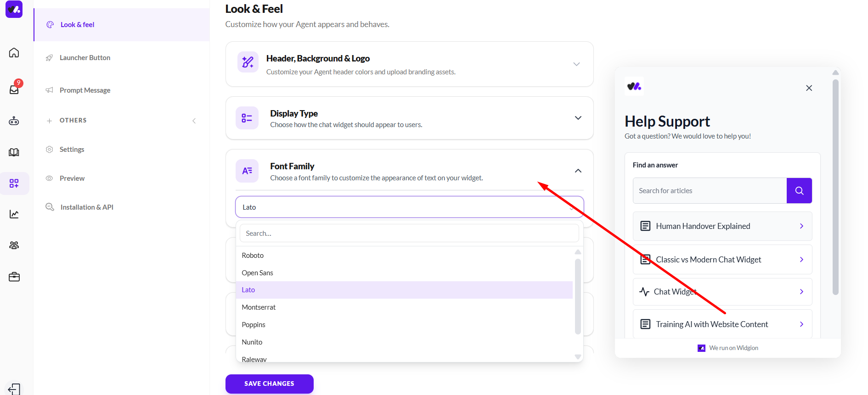Collapse the Font Family section
The height and width of the screenshot is (395, 868).
coord(578,171)
